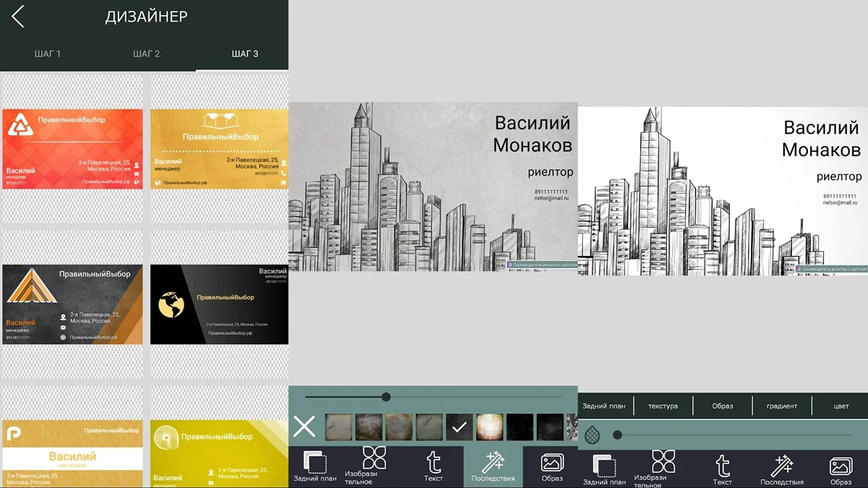Tap the droplet opacity icon beside the slider
The height and width of the screenshot is (488, 868).
pyautogui.click(x=592, y=435)
